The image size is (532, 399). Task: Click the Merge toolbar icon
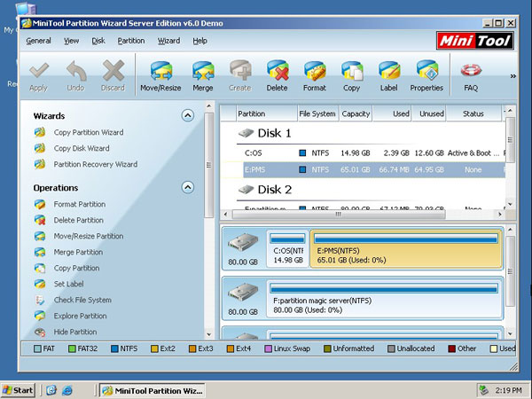tap(203, 70)
